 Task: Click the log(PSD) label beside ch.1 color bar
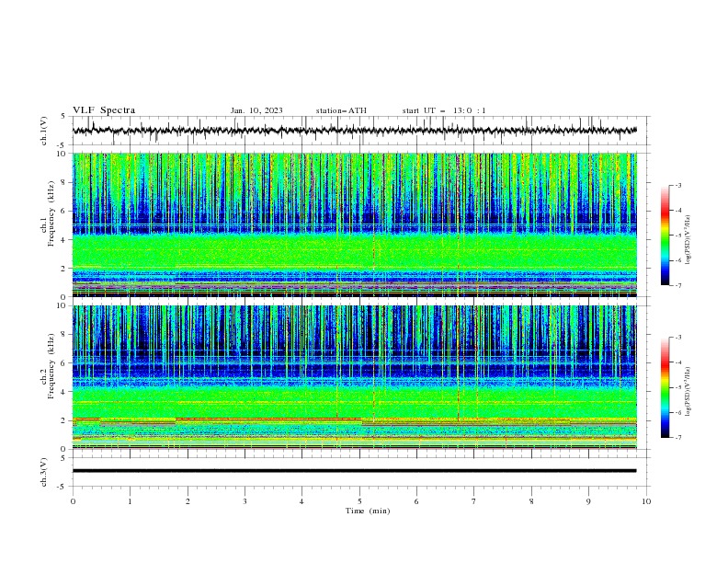coord(688,239)
